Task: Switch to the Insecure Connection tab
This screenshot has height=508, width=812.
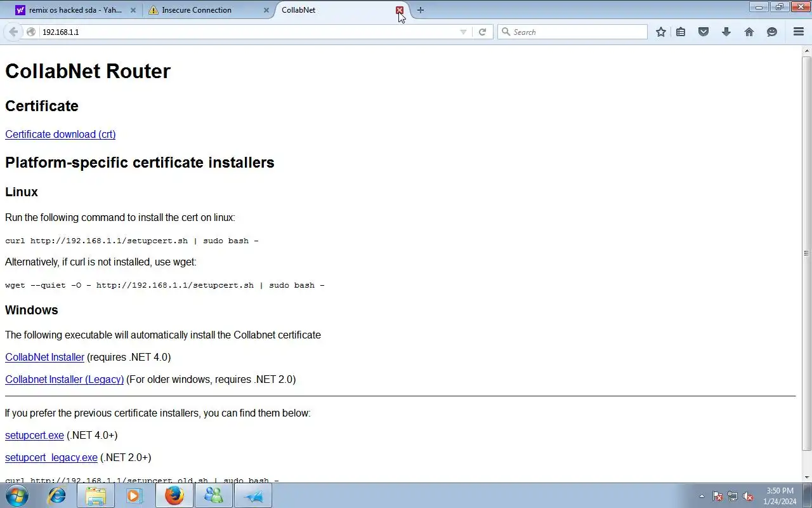Action: (208, 10)
